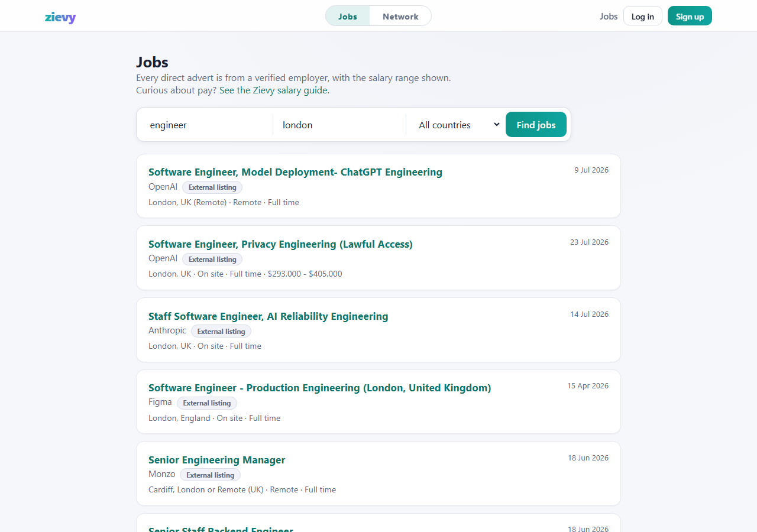This screenshot has width=757, height=532.
Task: Focus the location field containing london
Action: [x=339, y=125]
